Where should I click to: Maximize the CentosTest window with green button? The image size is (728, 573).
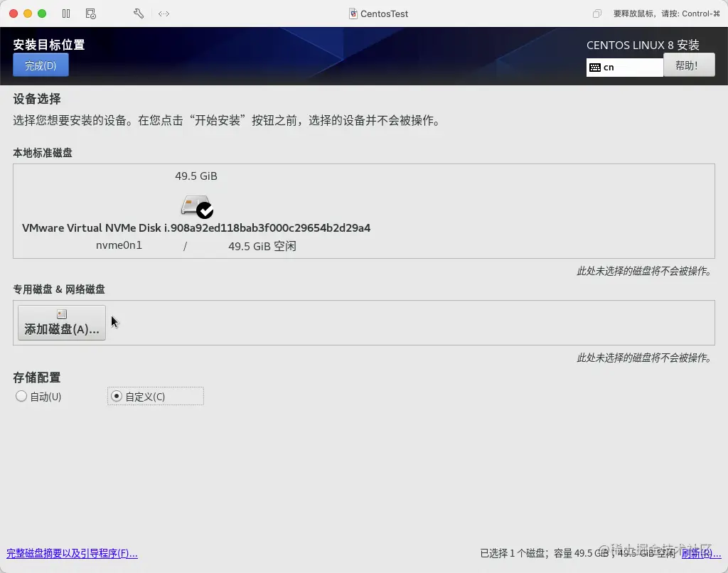(x=42, y=14)
